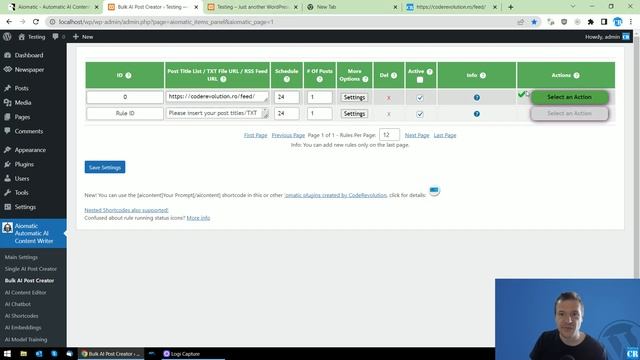Open AI Chatbot submenu item

[x=18, y=304]
